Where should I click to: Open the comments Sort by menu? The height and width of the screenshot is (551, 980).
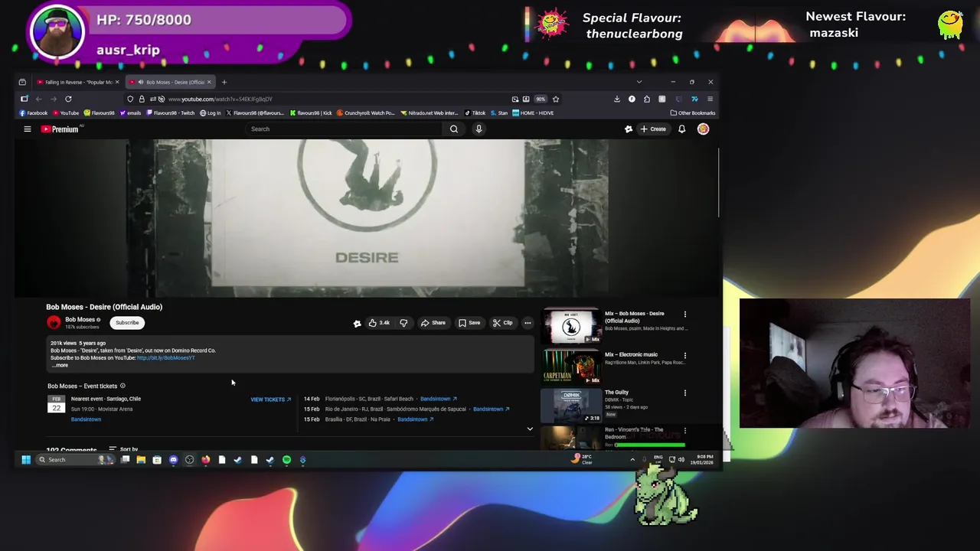[124, 449]
